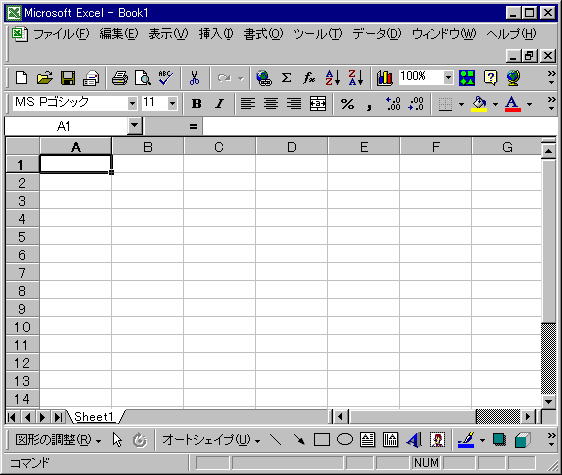Cut selection with scissors icon

[195, 78]
